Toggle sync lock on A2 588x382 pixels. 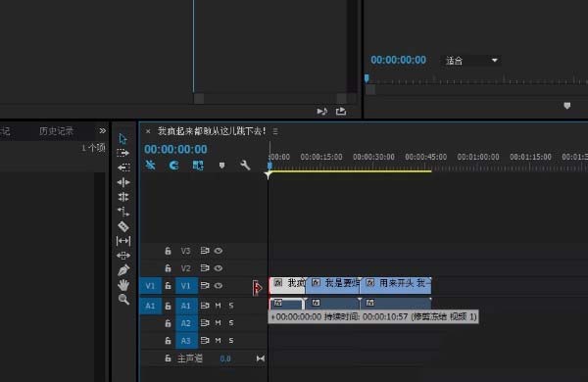205,323
